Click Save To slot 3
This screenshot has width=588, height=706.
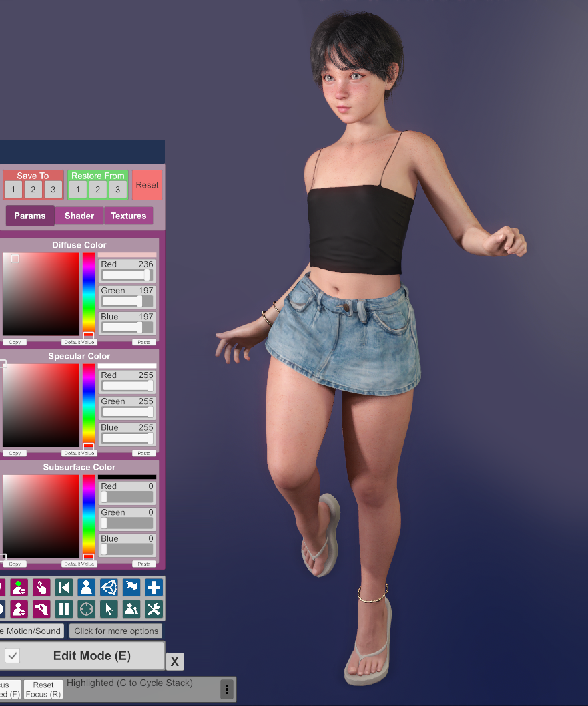click(53, 190)
